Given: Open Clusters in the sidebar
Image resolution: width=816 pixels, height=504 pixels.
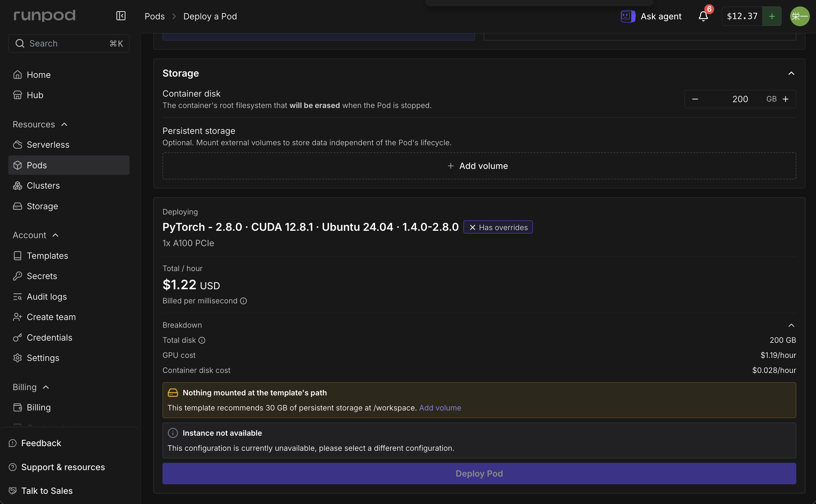Looking at the screenshot, I should 69,185.
